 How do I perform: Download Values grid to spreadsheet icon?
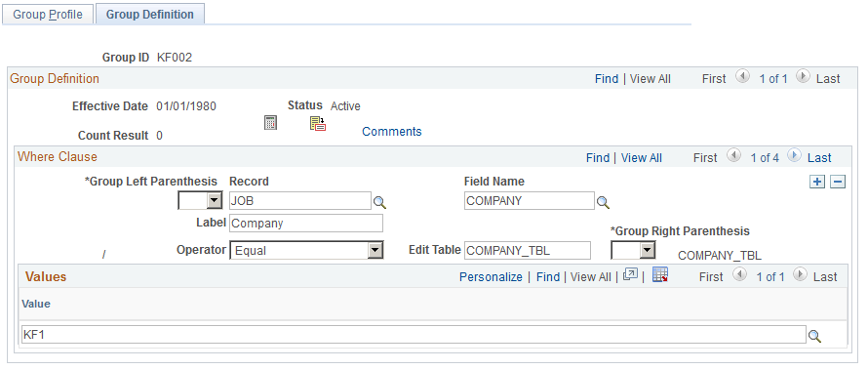pyautogui.click(x=660, y=274)
